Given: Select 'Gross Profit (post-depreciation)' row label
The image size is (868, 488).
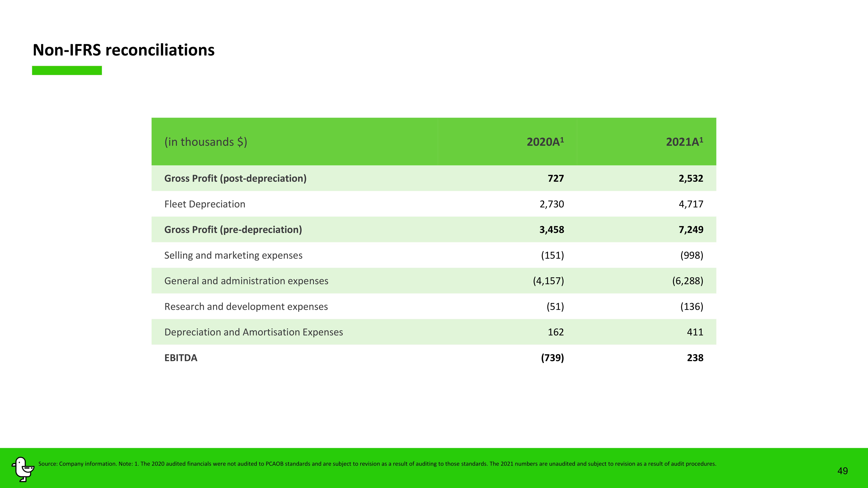Looking at the screenshot, I should coord(235,178).
